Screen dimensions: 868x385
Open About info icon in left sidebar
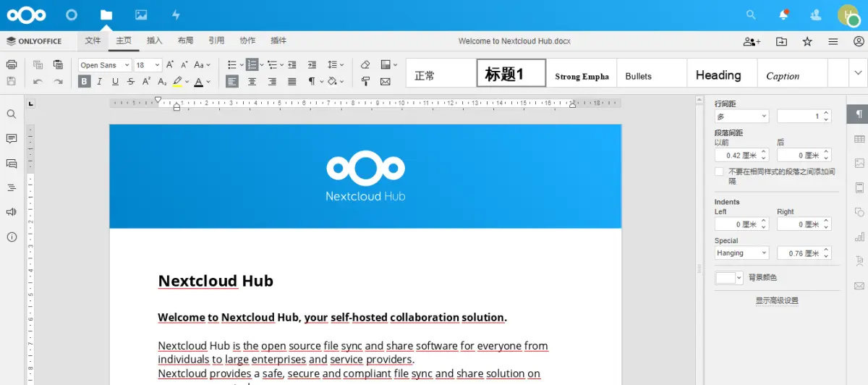click(x=12, y=237)
